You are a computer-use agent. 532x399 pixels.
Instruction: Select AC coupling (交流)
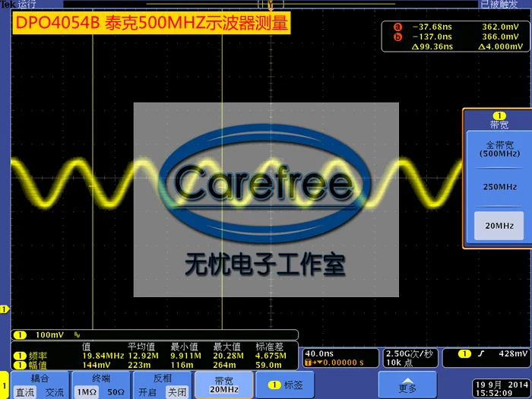click(54, 392)
